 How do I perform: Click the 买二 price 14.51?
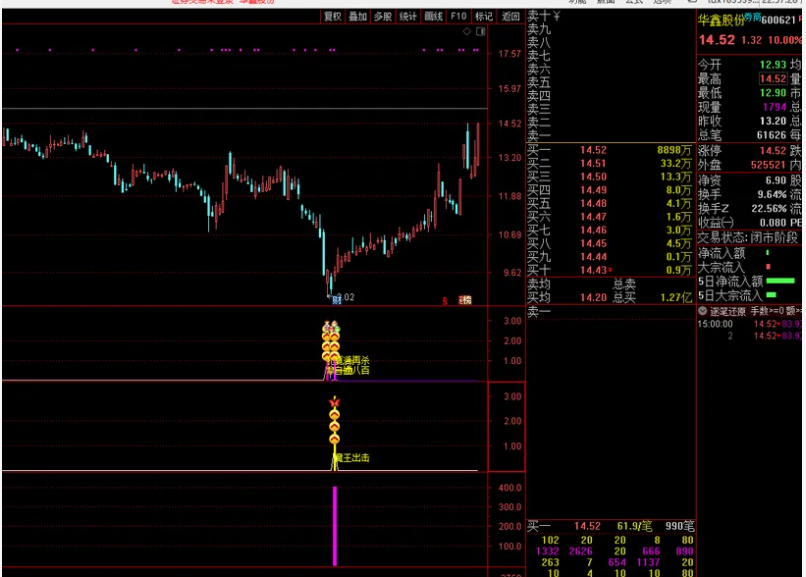pyautogui.click(x=593, y=163)
